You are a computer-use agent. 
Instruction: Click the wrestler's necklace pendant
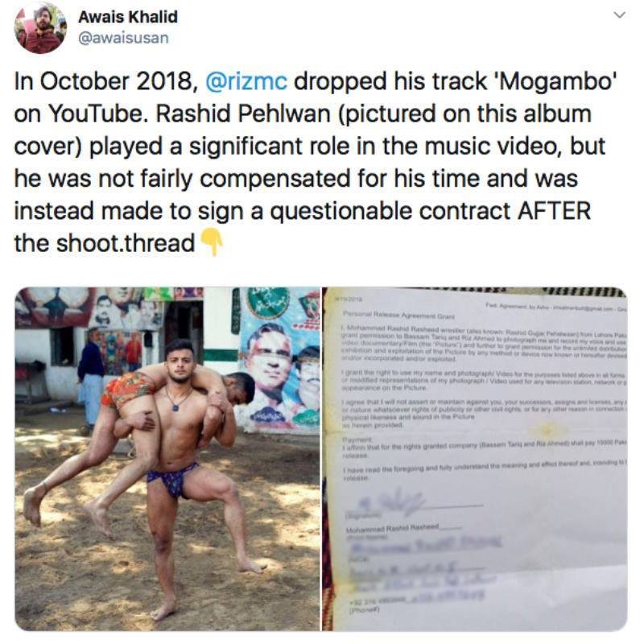[x=175, y=408]
